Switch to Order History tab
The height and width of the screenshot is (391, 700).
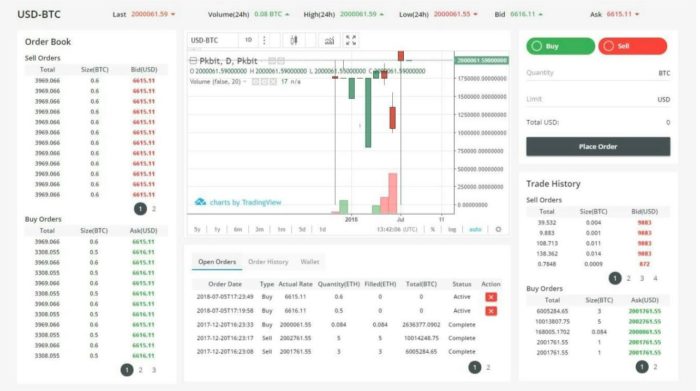pyautogui.click(x=268, y=262)
